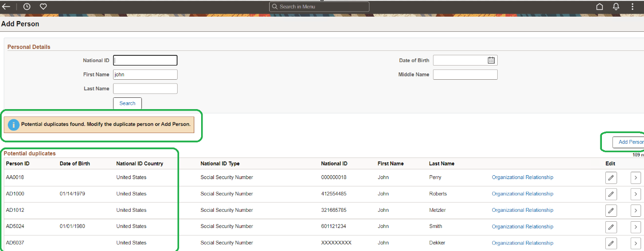
Task: Click the National ID Country column header
Action: 140,163
